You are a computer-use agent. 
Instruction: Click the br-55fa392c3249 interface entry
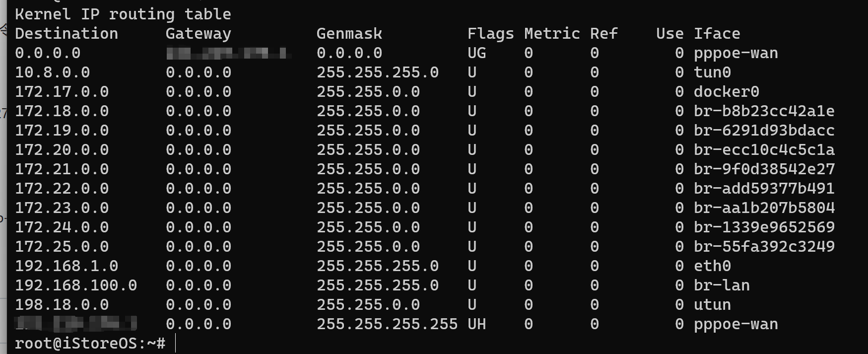(764, 246)
